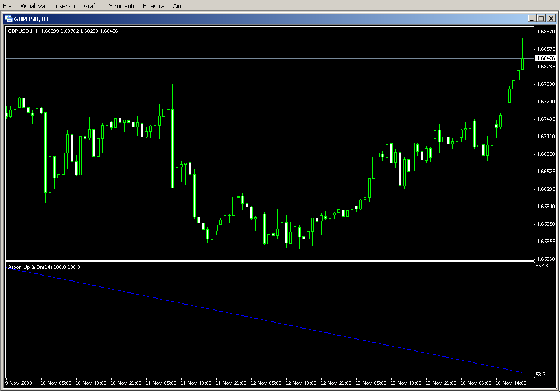Click the 1.67990 price scale value
560x392 pixels.
546,84
